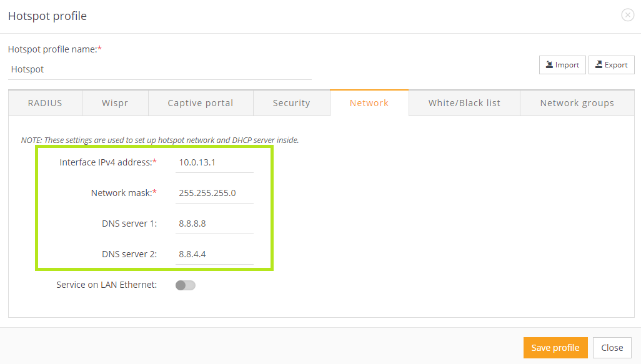Click the Hotspot profile dialog title
Image resolution: width=641 pixels, height=364 pixels.
coord(47,16)
